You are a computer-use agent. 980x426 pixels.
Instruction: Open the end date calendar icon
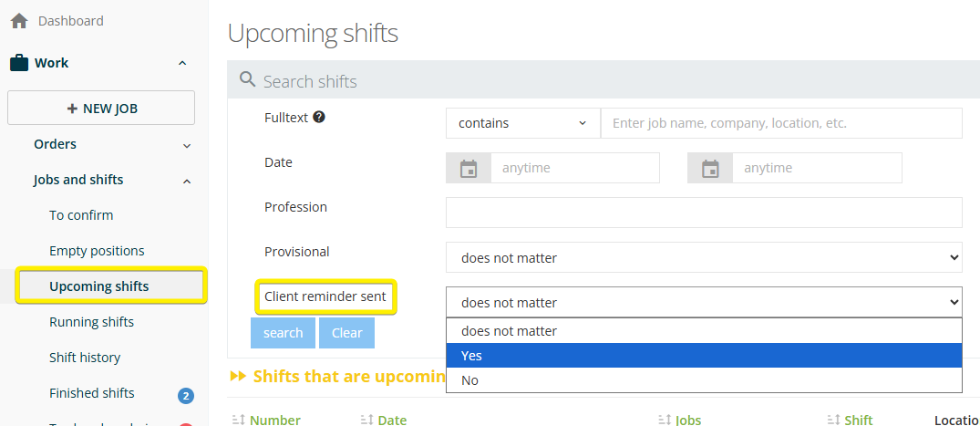[710, 169]
